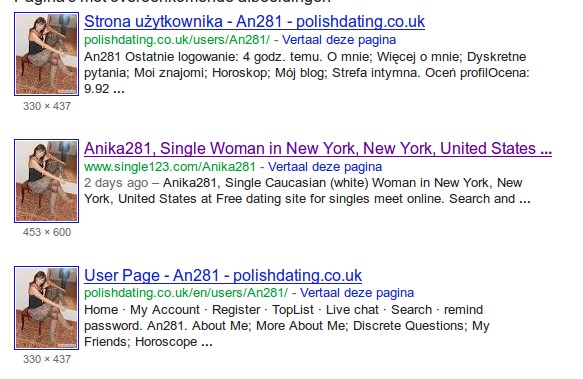Click the thumbnail beside User Page result
The height and width of the screenshot is (379, 583).
point(46,308)
